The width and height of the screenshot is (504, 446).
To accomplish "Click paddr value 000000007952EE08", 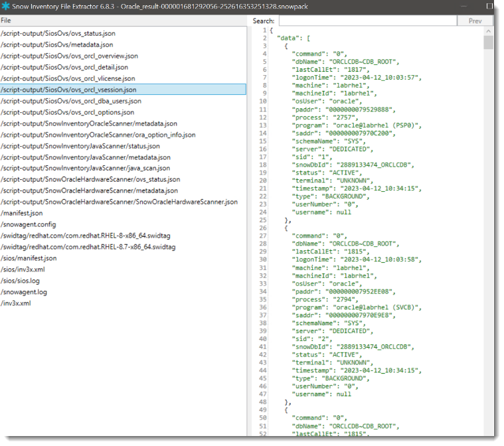I will (x=360, y=291).
